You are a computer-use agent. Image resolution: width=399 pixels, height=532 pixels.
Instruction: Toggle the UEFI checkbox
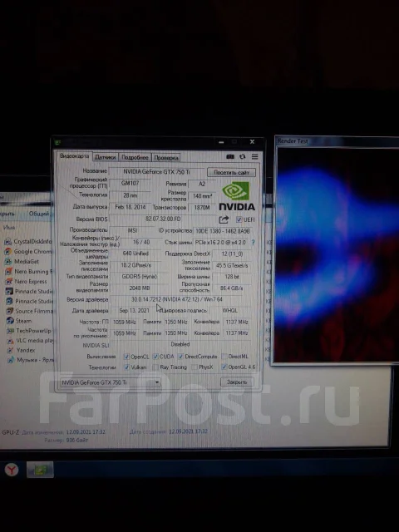239,219
